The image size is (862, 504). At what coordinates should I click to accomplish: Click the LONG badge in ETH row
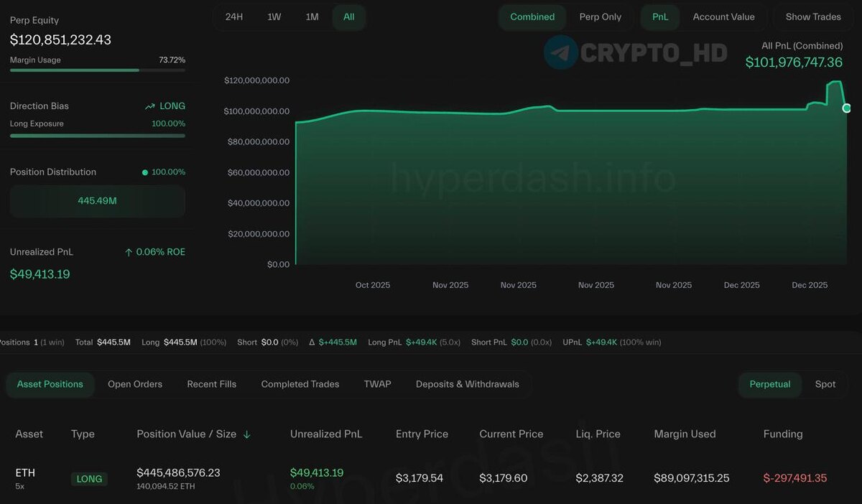click(x=89, y=479)
